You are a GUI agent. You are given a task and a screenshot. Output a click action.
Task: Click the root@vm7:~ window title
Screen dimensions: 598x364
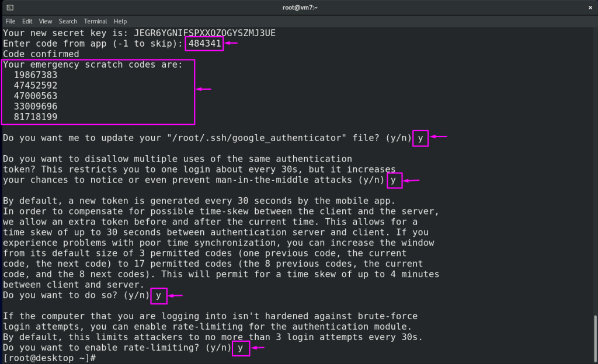[x=298, y=7]
